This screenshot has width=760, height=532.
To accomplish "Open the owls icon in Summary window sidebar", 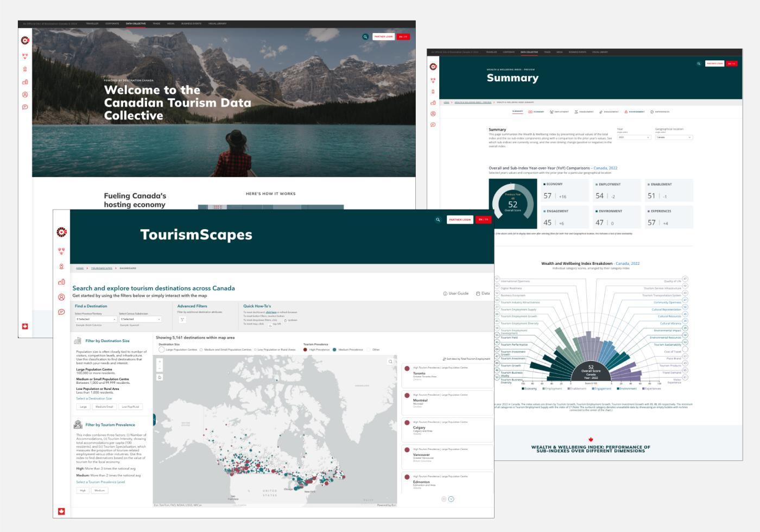I will point(433,79).
